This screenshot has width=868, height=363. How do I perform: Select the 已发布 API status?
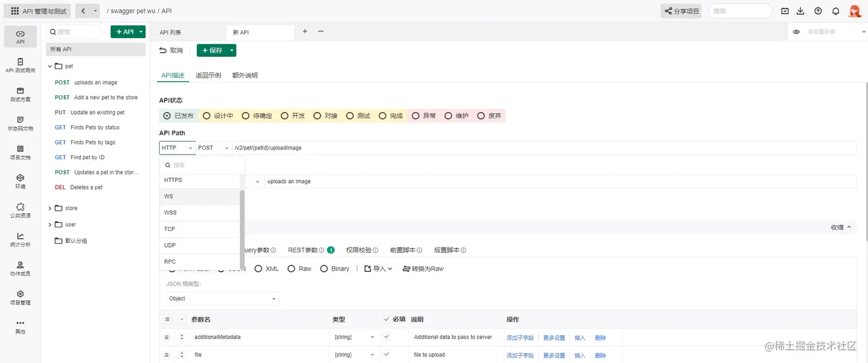pyautogui.click(x=179, y=115)
